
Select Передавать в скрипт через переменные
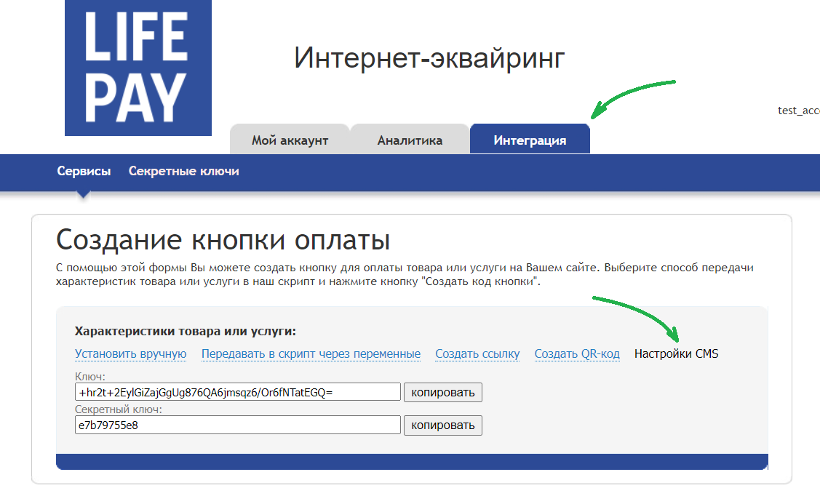311,354
